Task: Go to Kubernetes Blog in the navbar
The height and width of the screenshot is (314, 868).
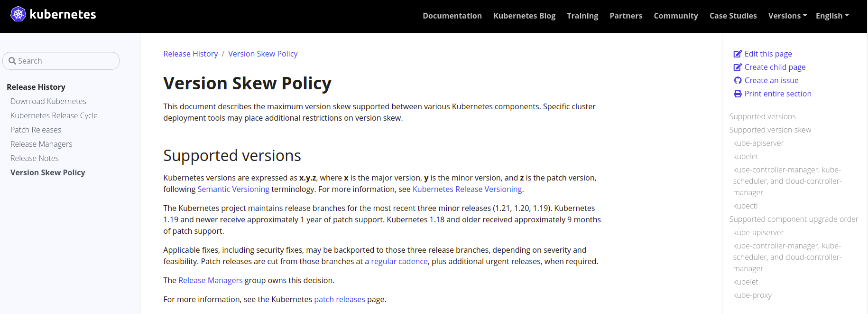Action: (x=524, y=16)
